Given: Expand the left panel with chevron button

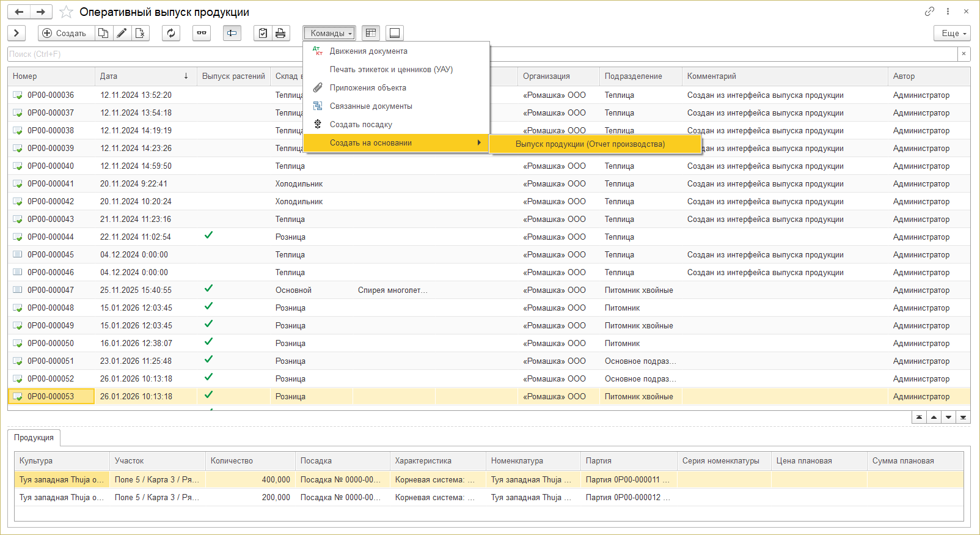Looking at the screenshot, I should [16, 33].
